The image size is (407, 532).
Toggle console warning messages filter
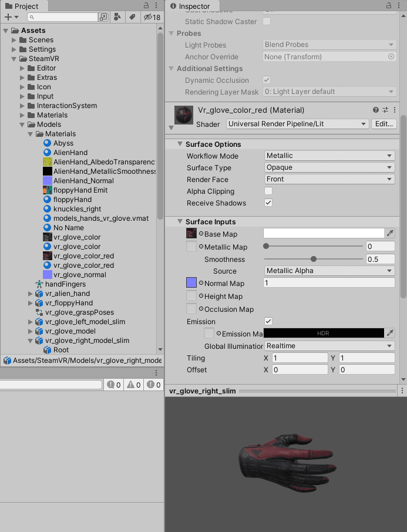point(133,385)
